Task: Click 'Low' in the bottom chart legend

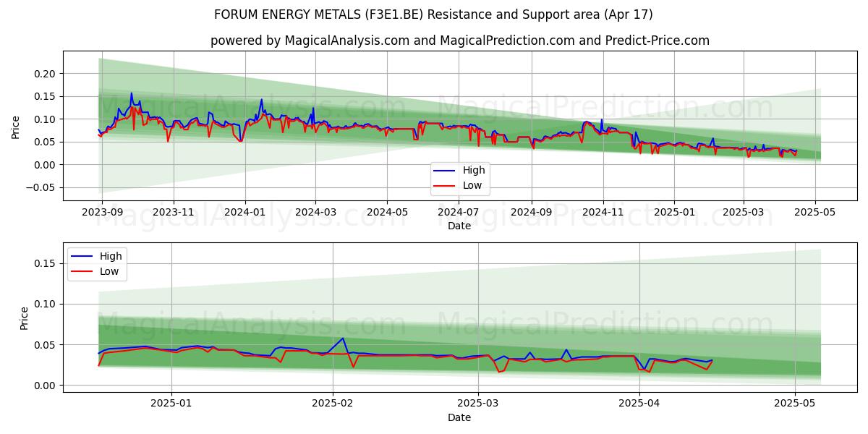Action: click(x=109, y=271)
